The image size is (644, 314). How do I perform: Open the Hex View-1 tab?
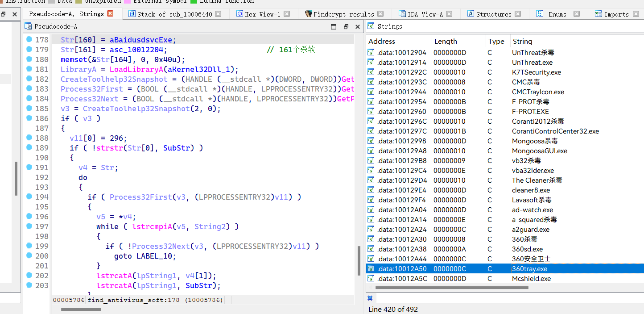pyautogui.click(x=263, y=14)
